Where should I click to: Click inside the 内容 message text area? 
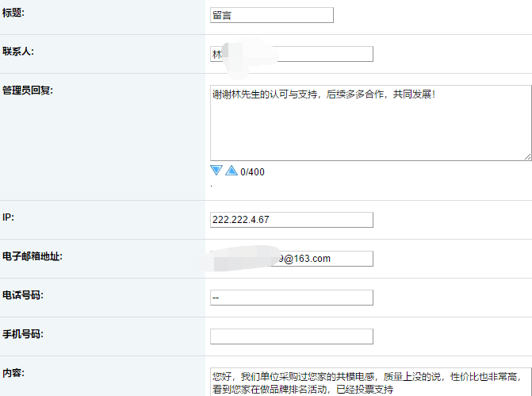coord(370,383)
